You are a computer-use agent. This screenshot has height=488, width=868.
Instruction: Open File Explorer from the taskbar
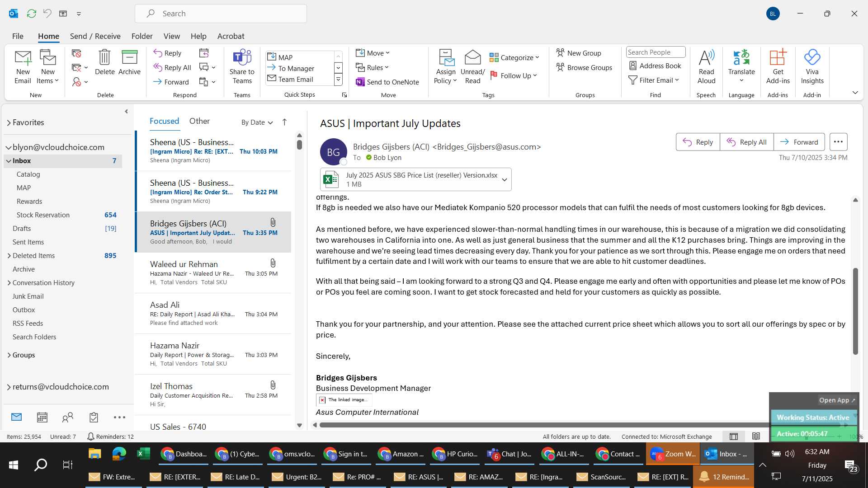tap(94, 454)
